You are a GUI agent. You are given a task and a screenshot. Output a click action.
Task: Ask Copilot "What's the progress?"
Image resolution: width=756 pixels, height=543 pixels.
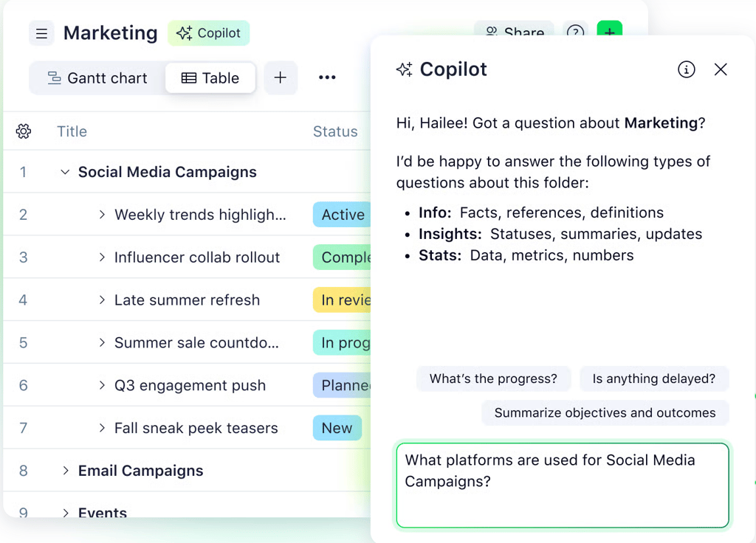493,378
